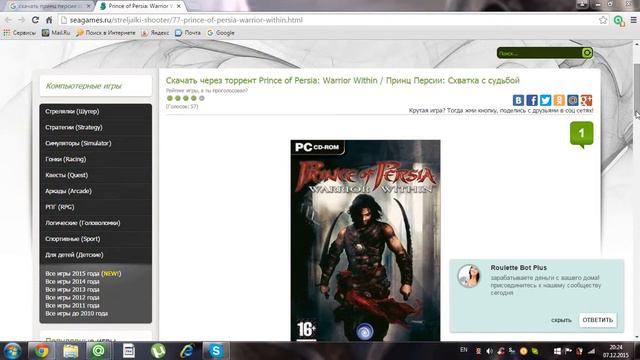Open Поиск в Интернете bookmark
Image resolution: width=640 pixels, height=360 pixels.
click(x=106, y=33)
